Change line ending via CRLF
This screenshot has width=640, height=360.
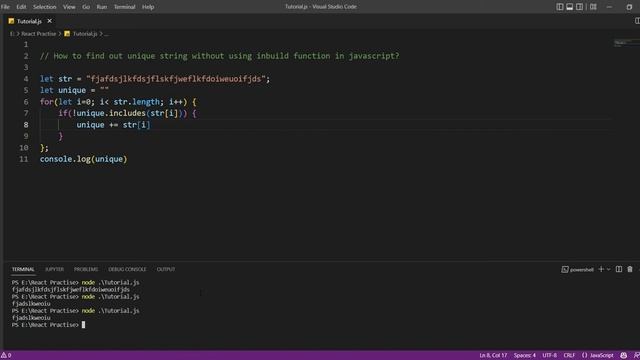(569, 356)
